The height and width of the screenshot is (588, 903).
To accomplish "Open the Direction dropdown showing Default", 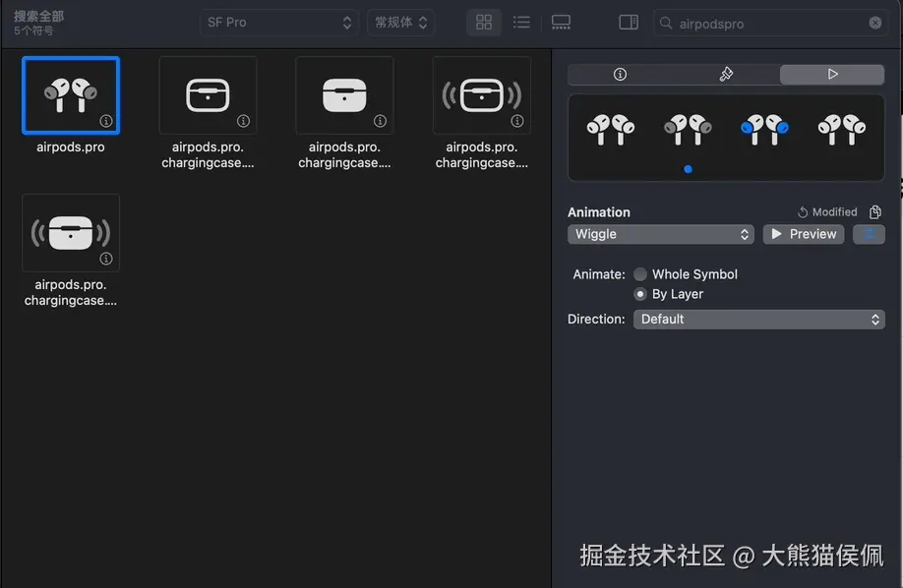I will (758, 319).
